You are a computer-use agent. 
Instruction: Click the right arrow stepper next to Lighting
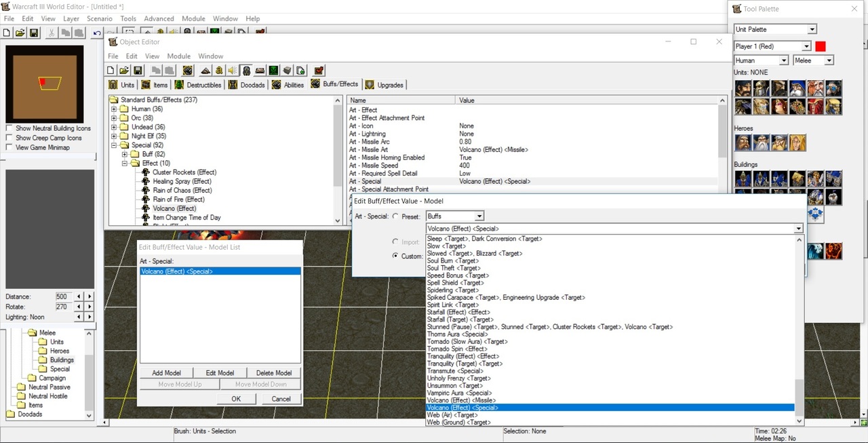tap(90, 317)
